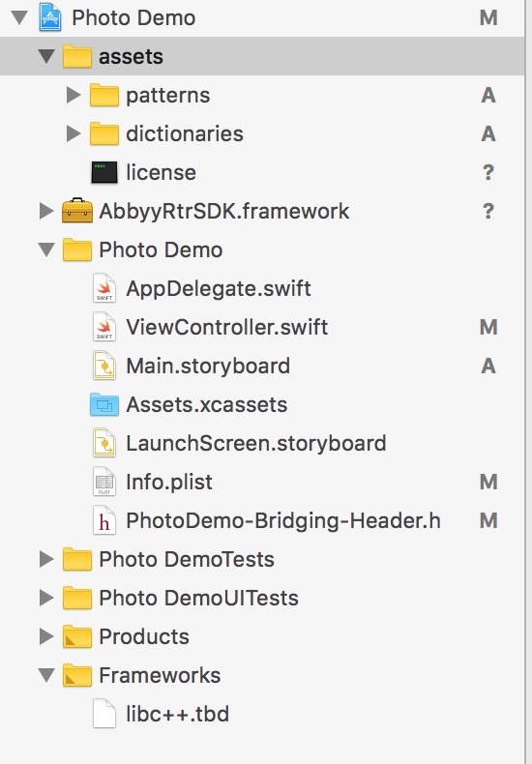Screen dimensions: 532x764
Task: Click the AbbyyRtrSDK.framework toolbox icon
Action: click(x=77, y=211)
